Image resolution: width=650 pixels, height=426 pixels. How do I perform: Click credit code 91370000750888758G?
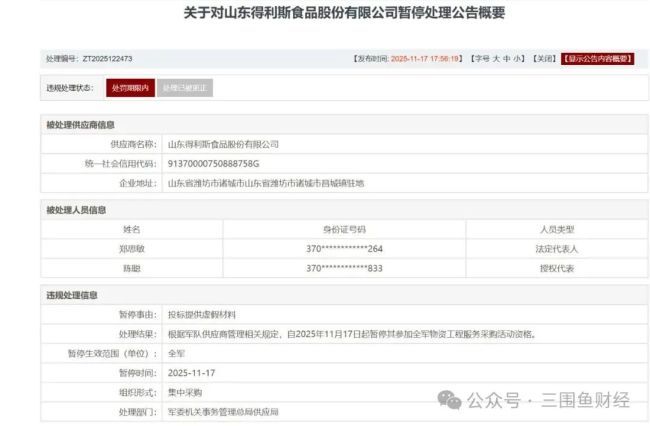213,164
